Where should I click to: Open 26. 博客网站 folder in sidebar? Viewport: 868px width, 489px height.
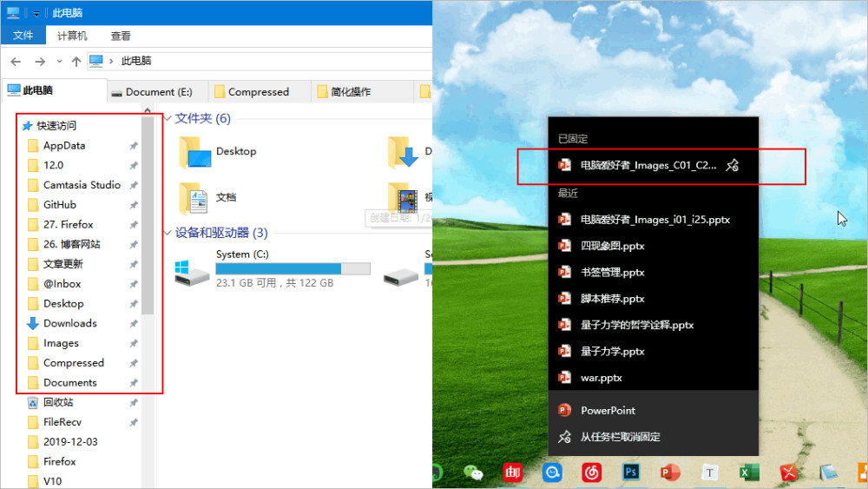[71, 244]
